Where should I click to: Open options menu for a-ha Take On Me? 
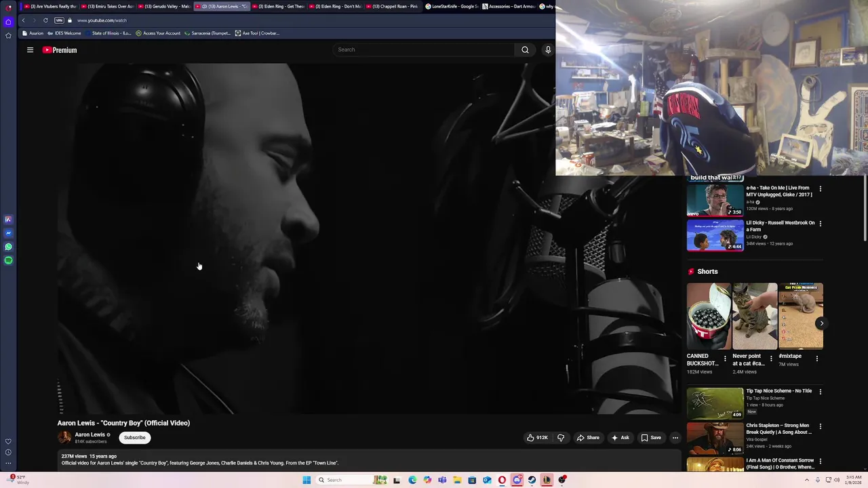(x=820, y=189)
